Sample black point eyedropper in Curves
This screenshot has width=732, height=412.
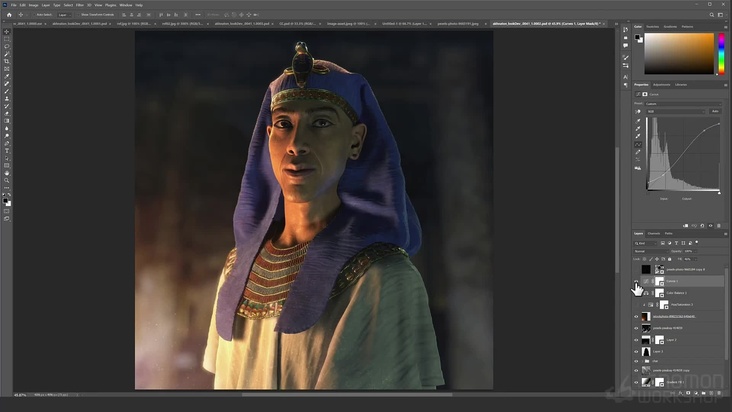point(638,121)
